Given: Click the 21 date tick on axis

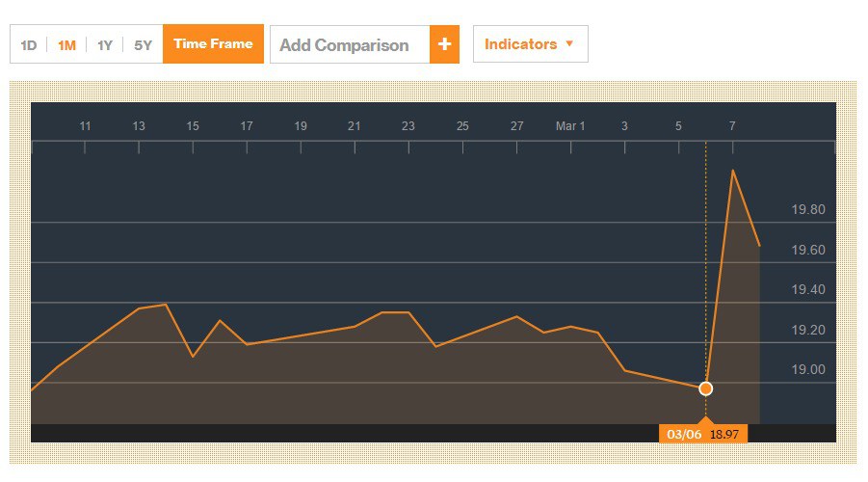Looking at the screenshot, I should pos(355,126).
